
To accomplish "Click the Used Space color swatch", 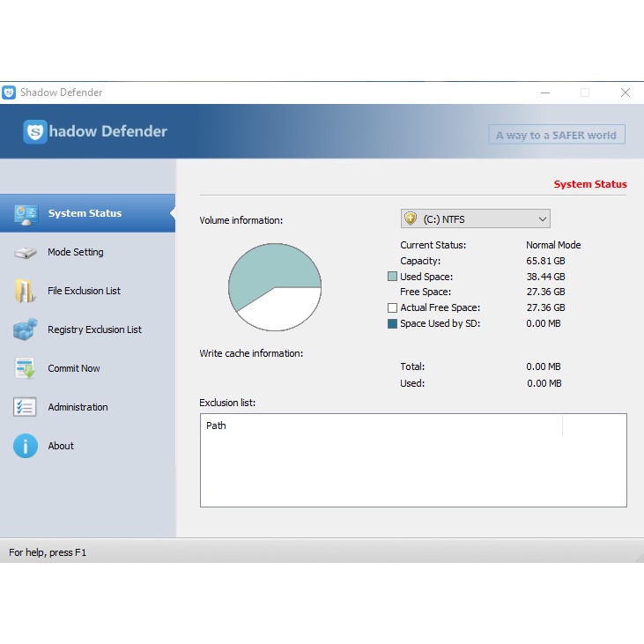I will [x=392, y=277].
